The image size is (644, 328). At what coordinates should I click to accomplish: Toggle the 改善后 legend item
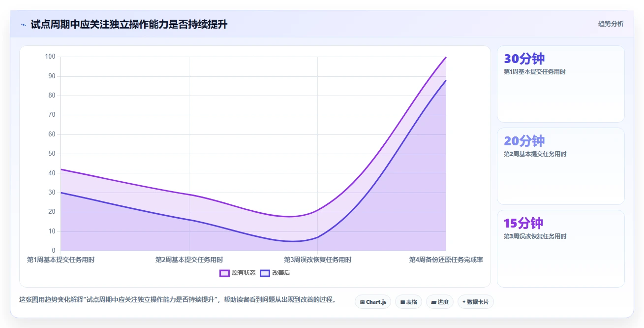pyautogui.click(x=275, y=273)
